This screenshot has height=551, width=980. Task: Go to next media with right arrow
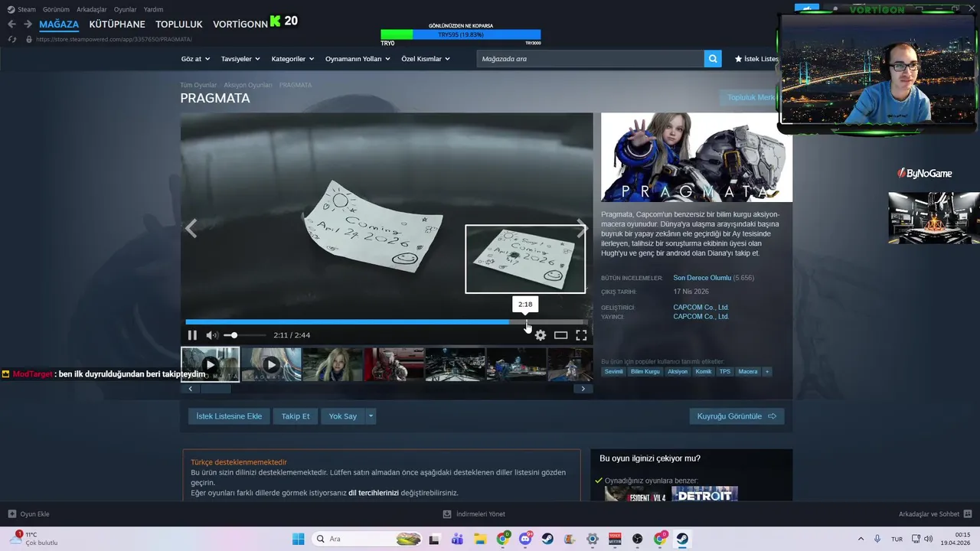583,228
